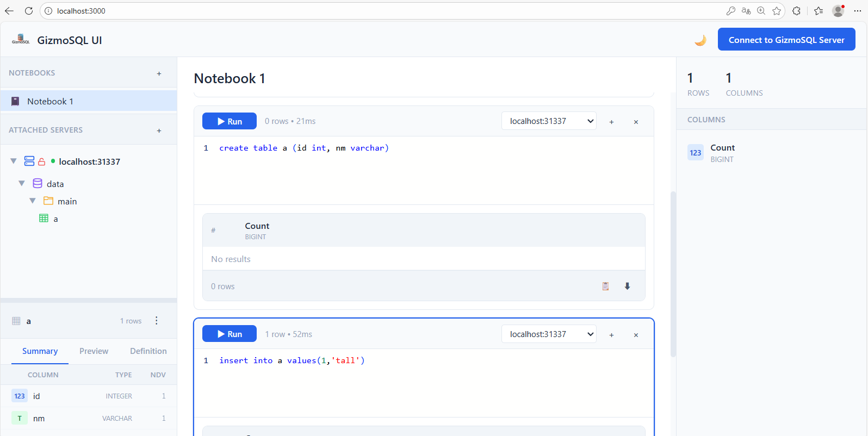Screen dimensions: 868x436
Task: Switch to the Definition tab
Action: tap(148, 351)
